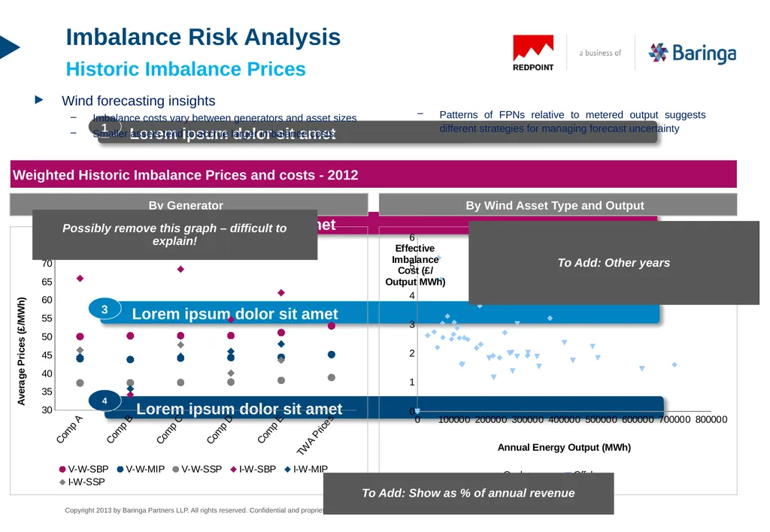
Task: Click the text 'a business of'
Action: click(x=600, y=53)
